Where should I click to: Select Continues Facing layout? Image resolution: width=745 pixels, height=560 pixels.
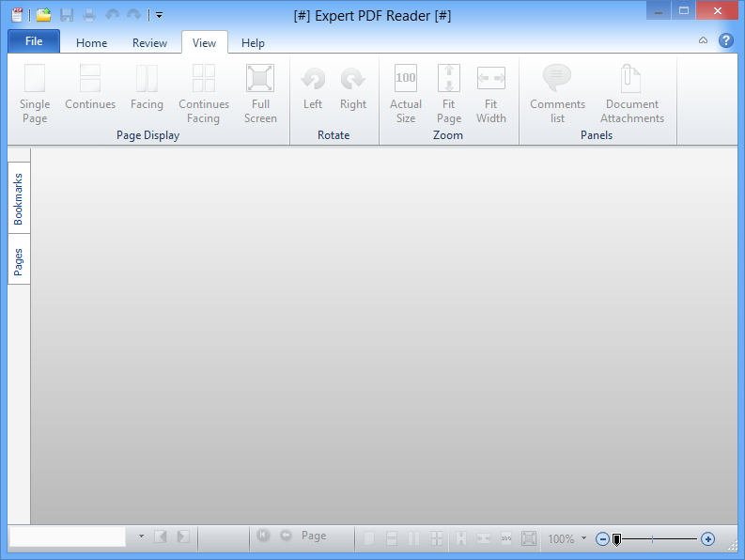[x=204, y=94]
